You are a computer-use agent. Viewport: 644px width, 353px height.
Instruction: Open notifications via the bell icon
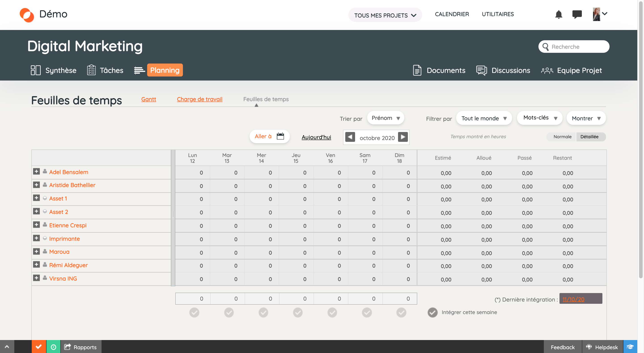coord(559,14)
